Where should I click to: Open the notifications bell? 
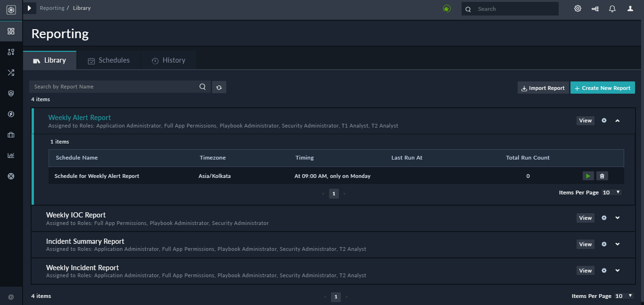point(612,8)
